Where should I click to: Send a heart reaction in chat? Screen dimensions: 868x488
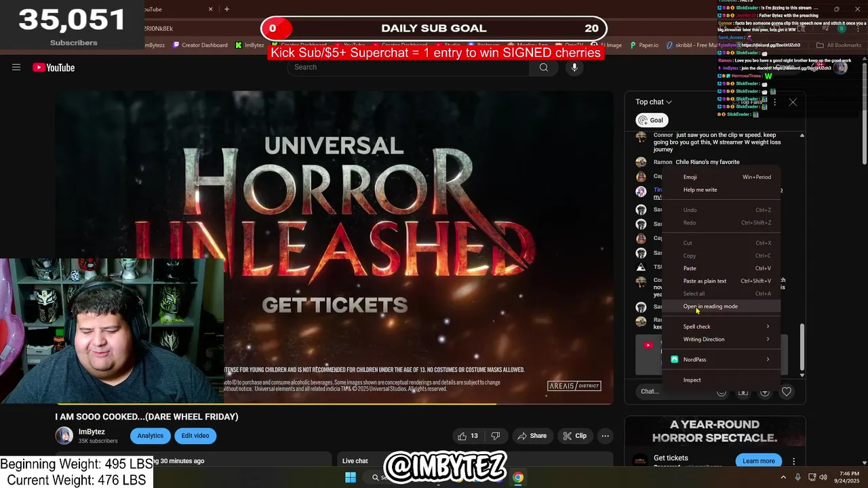pos(787,391)
